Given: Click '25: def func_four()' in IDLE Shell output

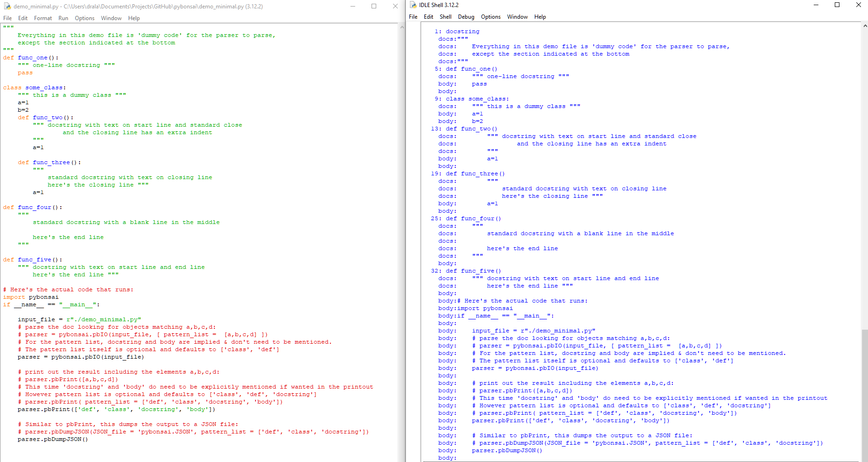Looking at the screenshot, I should point(466,219).
